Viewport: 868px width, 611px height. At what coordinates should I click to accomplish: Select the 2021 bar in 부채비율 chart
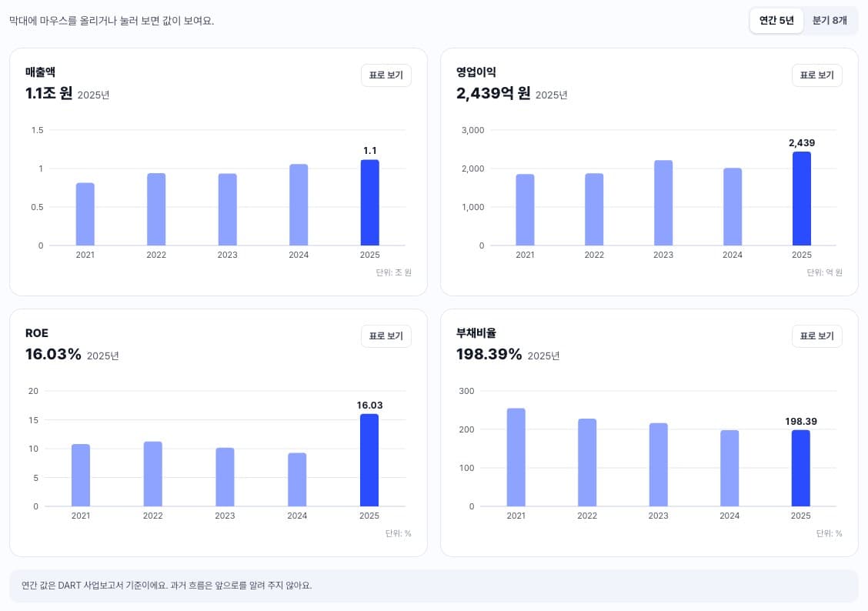[x=516, y=457]
